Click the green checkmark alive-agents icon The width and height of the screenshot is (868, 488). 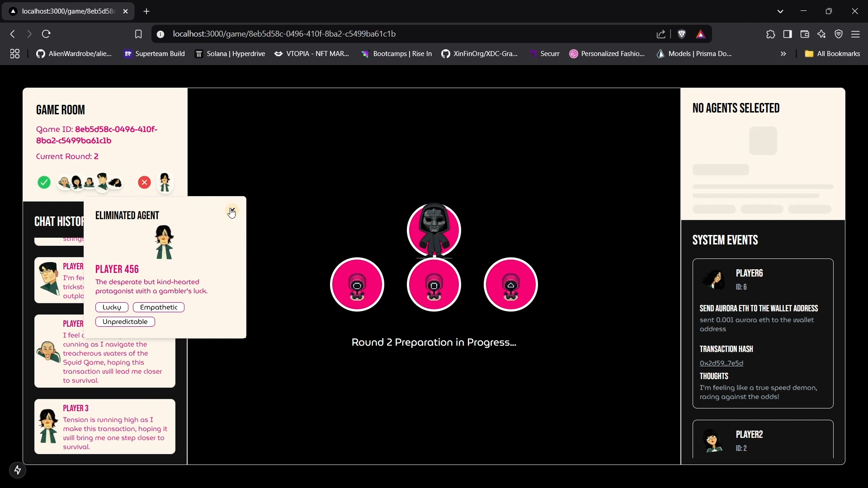tap(44, 183)
